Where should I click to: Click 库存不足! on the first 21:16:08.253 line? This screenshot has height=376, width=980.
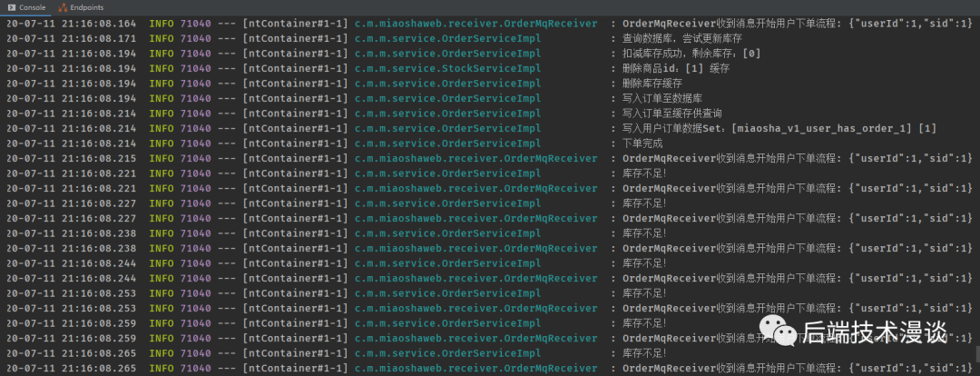coord(644,294)
